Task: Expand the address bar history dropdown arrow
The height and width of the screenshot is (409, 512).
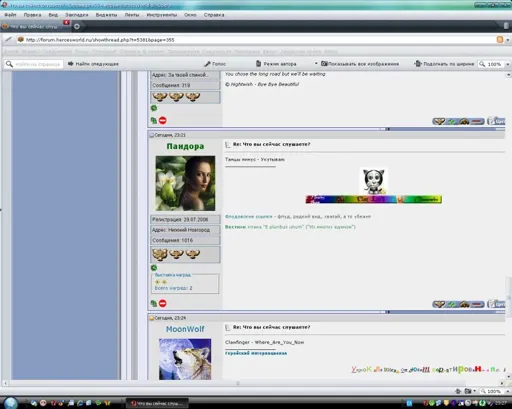Action: pos(508,40)
